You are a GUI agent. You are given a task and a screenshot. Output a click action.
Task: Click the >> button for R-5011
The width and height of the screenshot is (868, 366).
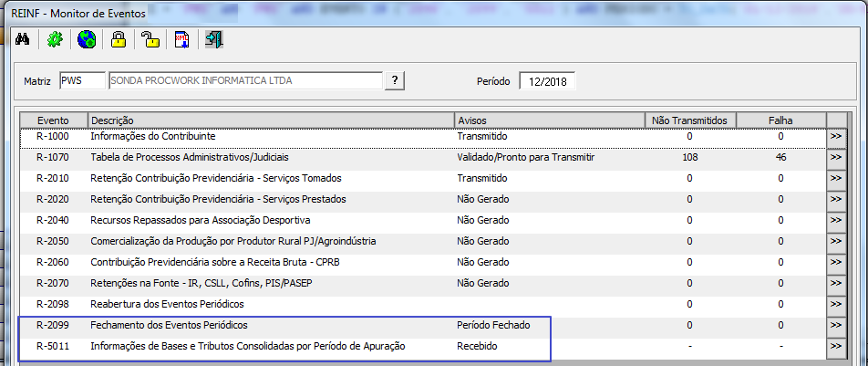[x=835, y=347]
